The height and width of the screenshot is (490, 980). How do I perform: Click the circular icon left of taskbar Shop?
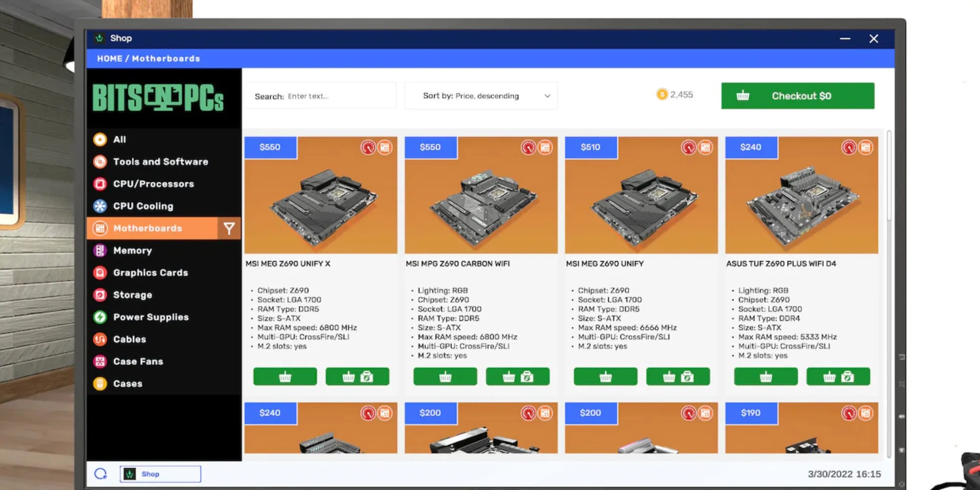(100, 474)
